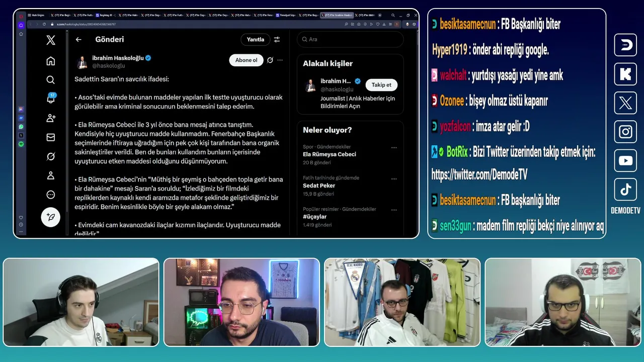Click the X logo icon in social overlay
644x362 pixels.
[x=625, y=103]
